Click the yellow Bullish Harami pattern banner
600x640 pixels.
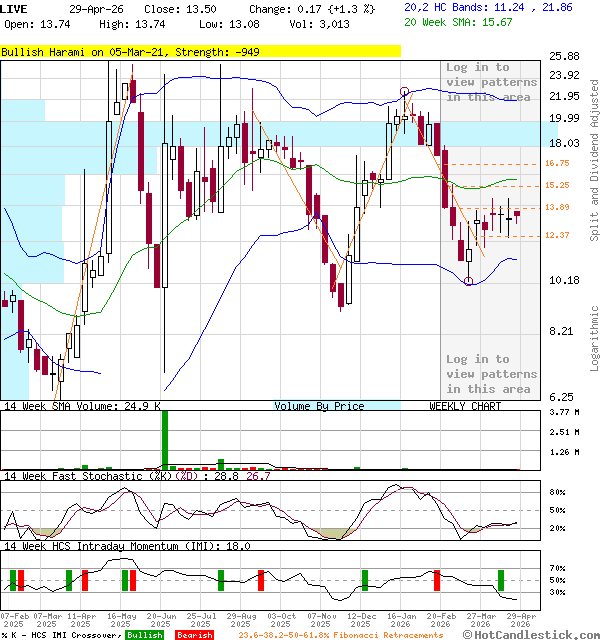point(200,50)
